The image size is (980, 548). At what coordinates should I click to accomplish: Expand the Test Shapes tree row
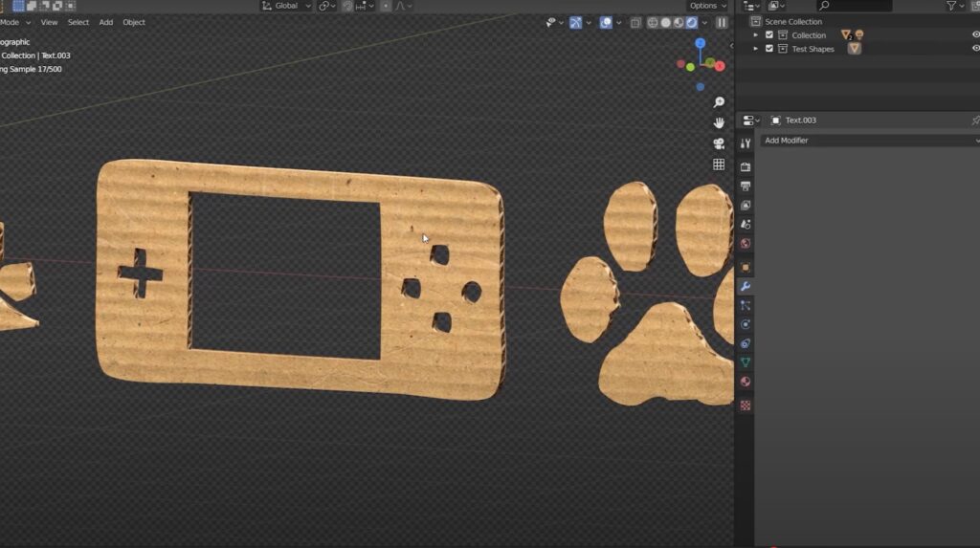pyautogui.click(x=756, y=48)
